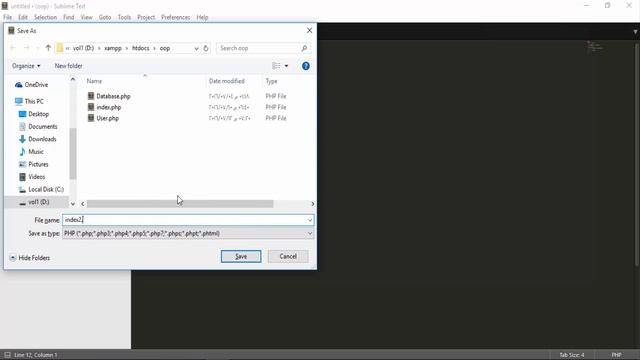Refresh the oop folder listing

coord(206,48)
